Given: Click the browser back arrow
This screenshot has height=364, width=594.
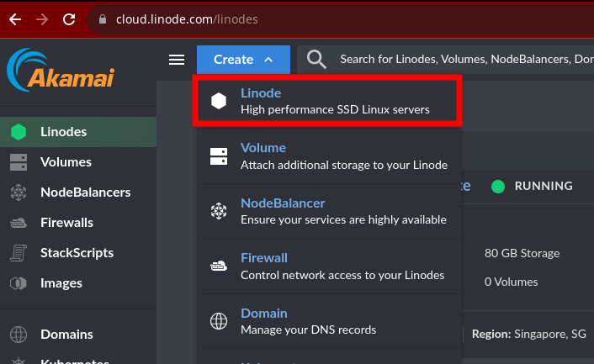Looking at the screenshot, I should [x=15, y=19].
